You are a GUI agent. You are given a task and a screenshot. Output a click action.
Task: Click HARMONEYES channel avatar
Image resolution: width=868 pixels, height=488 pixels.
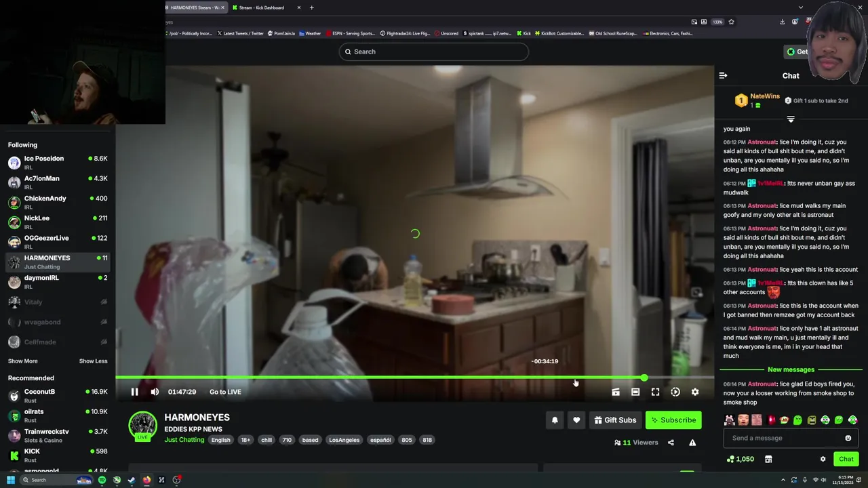click(142, 425)
